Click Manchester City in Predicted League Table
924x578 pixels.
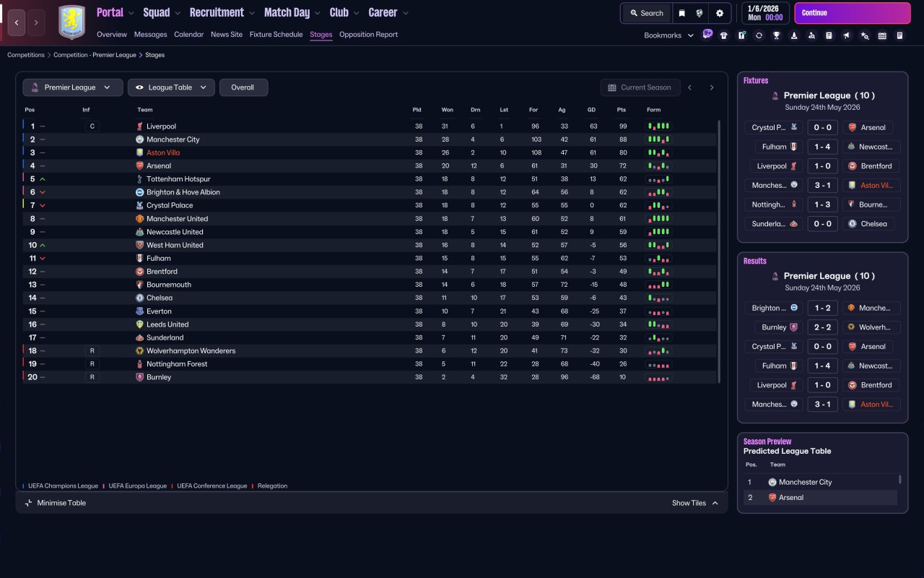click(x=805, y=483)
